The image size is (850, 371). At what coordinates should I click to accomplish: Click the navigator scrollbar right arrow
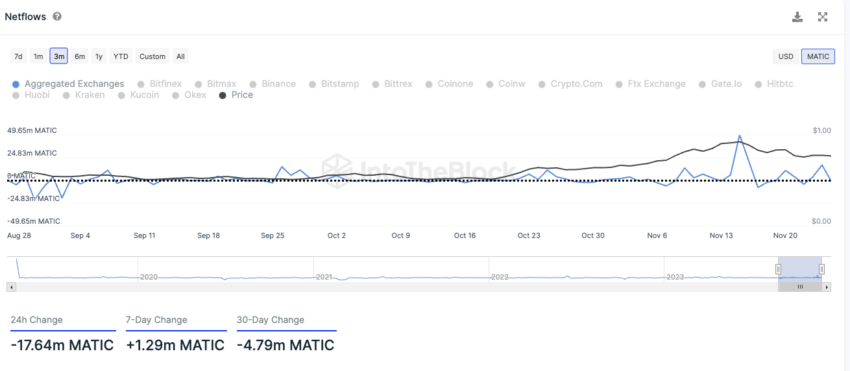pos(827,287)
